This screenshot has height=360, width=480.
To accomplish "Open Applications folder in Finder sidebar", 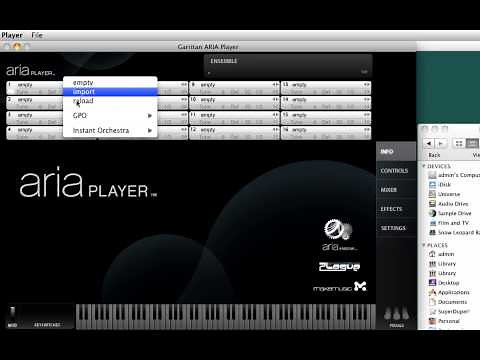I will tap(449, 292).
